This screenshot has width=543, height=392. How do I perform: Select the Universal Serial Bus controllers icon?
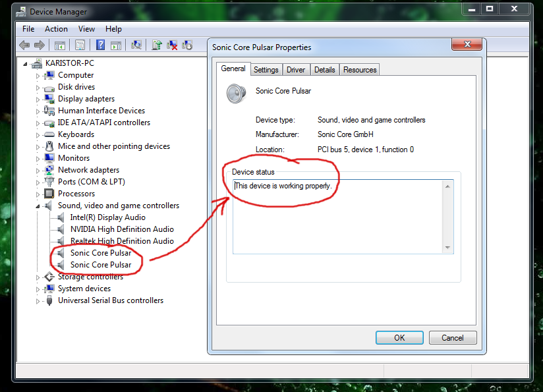point(49,300)
